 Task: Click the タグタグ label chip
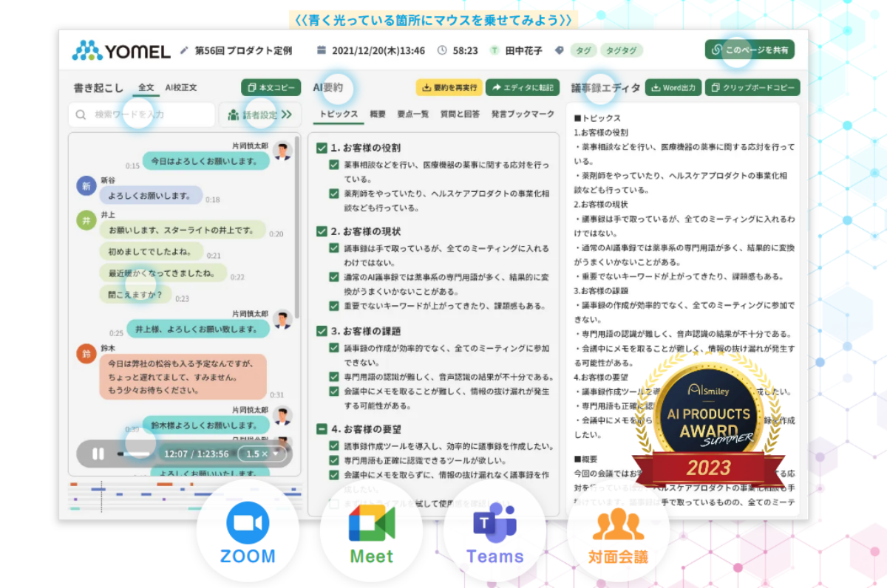click(x=621, y=50)
